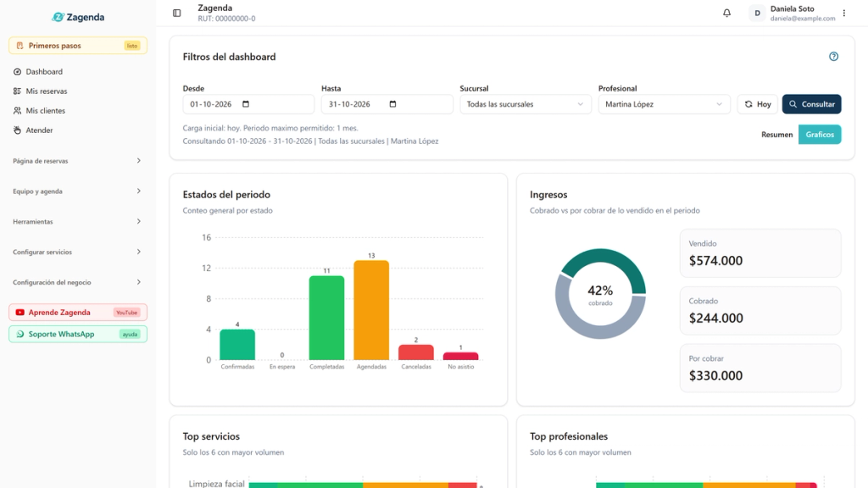Click the Confirmadas bar in chart
Screen dimensions: 868x488
point(237,345)
